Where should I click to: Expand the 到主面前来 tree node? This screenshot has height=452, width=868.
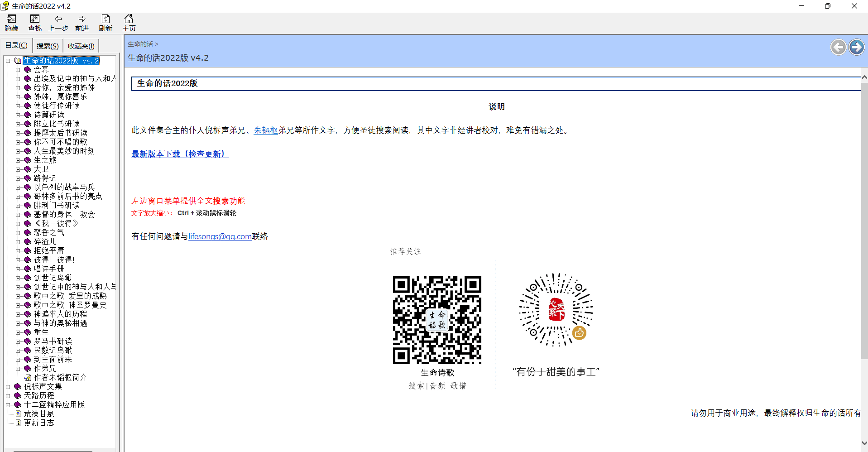click(x=18, y=360)
